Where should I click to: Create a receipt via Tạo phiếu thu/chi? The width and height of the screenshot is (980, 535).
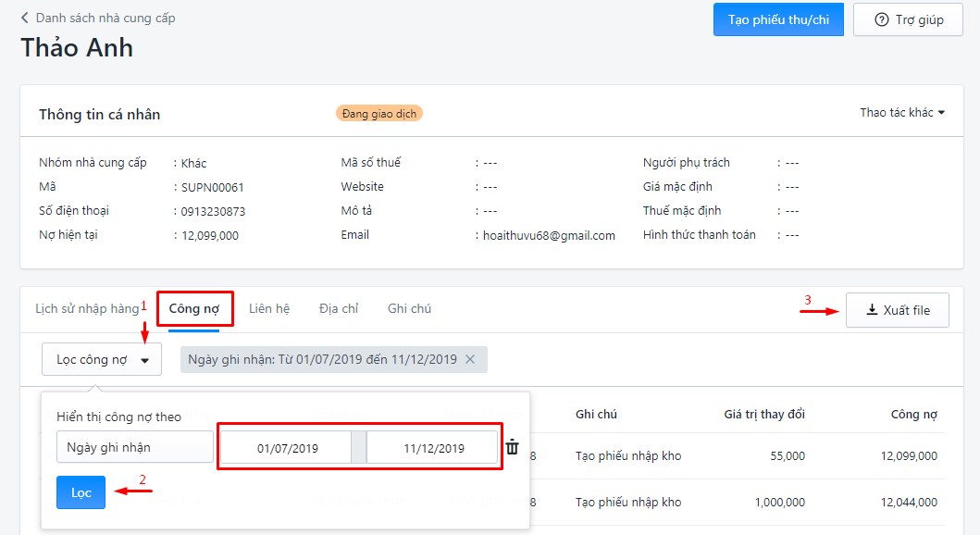tap(778, 19)
